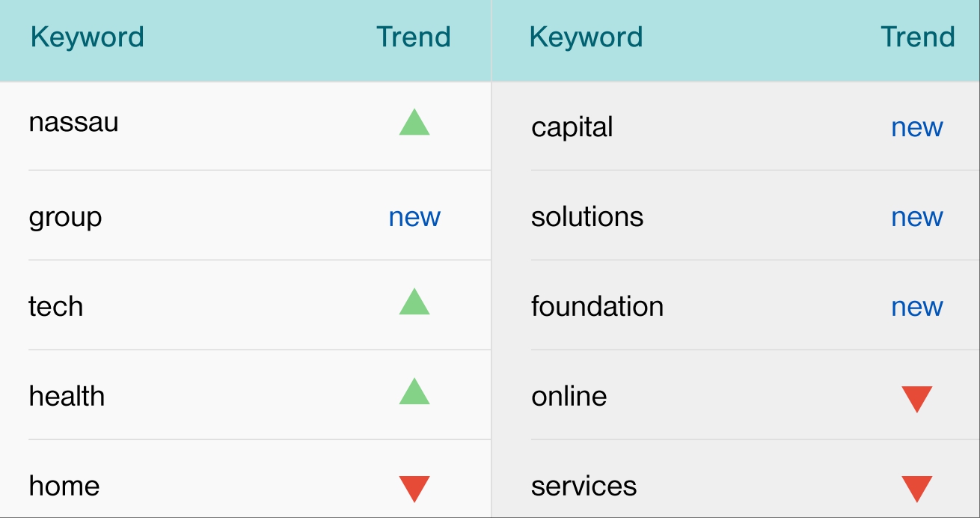Screen dimensions: 980x518
Task: Click the right Trend column header
Action: coord(917,37)
